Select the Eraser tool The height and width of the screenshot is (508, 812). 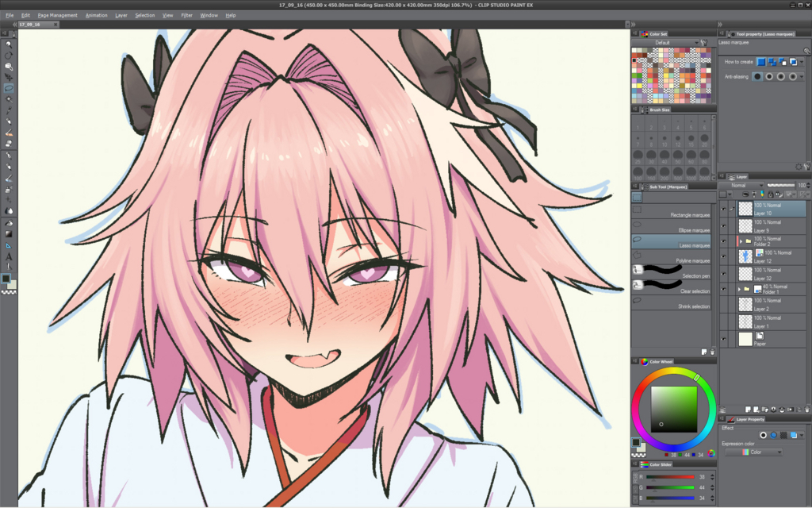(x=8, y=144)
